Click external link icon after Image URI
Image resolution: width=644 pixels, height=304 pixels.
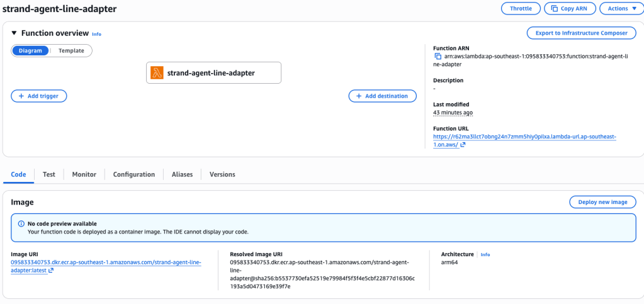click(51, 270)
